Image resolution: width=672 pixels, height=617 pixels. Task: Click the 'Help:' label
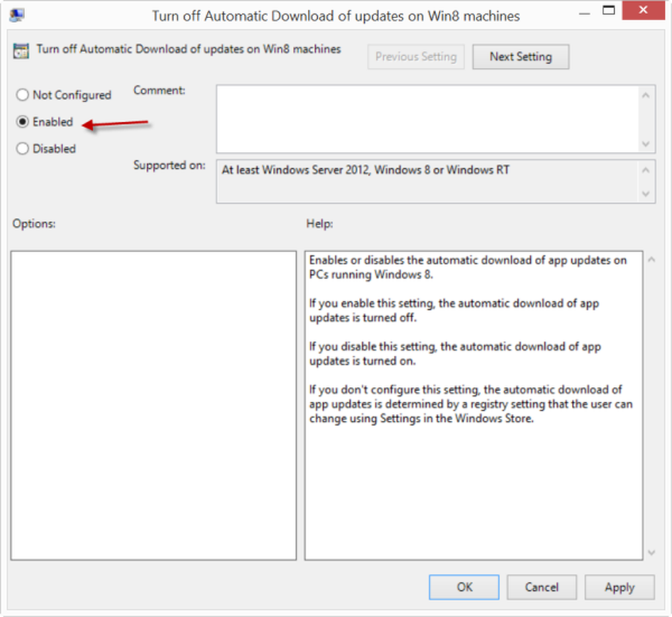click(x=319, y=223)
